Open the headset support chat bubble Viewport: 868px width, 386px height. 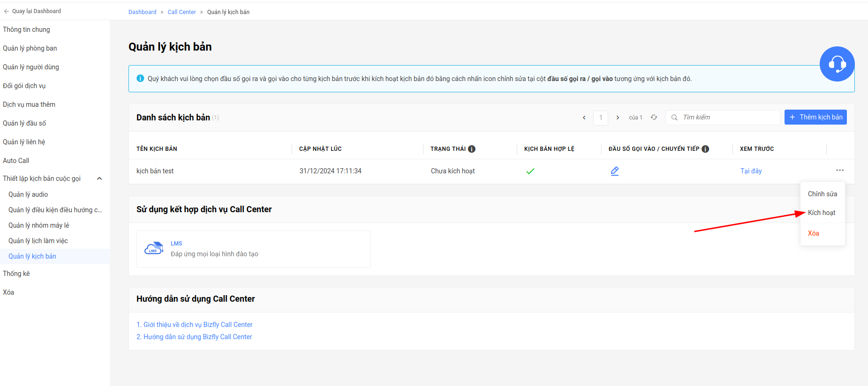837,64
